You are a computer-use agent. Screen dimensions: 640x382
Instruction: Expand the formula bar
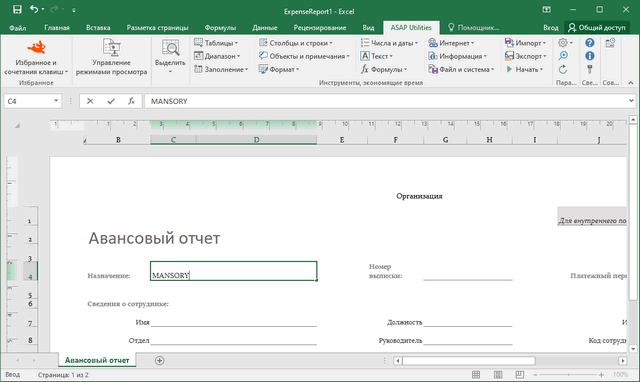[631, 101]
